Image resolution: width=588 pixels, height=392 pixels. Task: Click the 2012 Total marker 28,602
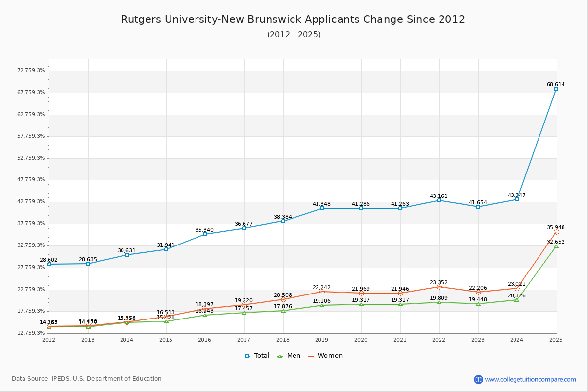(49, 264)
